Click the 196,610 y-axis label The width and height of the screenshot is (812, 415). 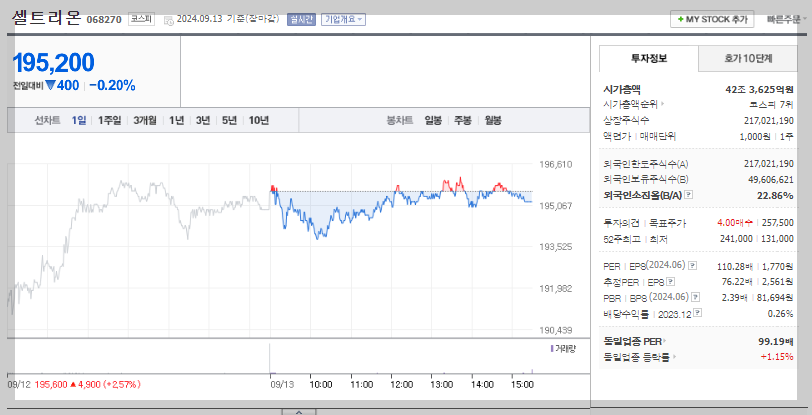tap(555, 165)
